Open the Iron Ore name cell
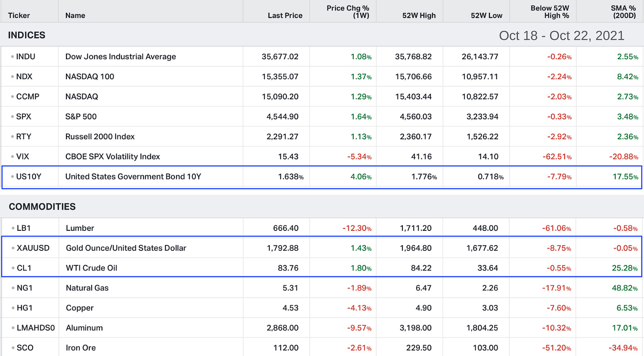 tap(80, 348)
